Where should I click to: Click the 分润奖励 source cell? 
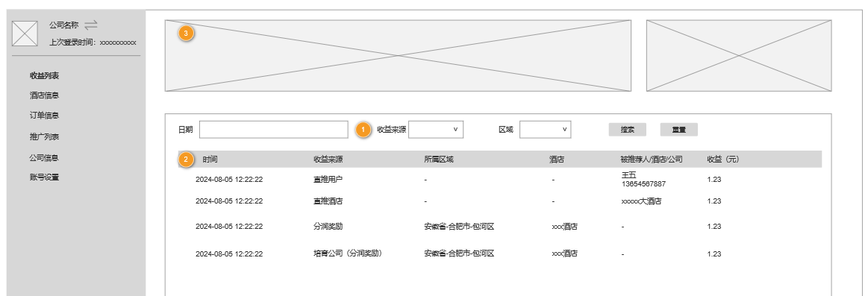click(x=328, y=227)
